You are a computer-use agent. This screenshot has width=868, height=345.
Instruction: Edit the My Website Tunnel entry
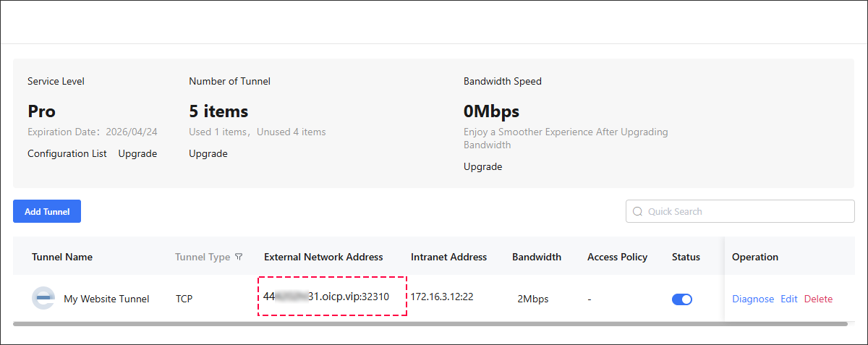pyautogui.click(x=789, y=299)
